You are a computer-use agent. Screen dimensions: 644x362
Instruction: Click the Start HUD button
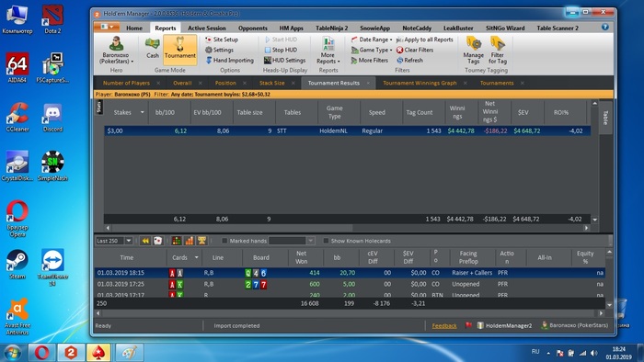(281, 40)
